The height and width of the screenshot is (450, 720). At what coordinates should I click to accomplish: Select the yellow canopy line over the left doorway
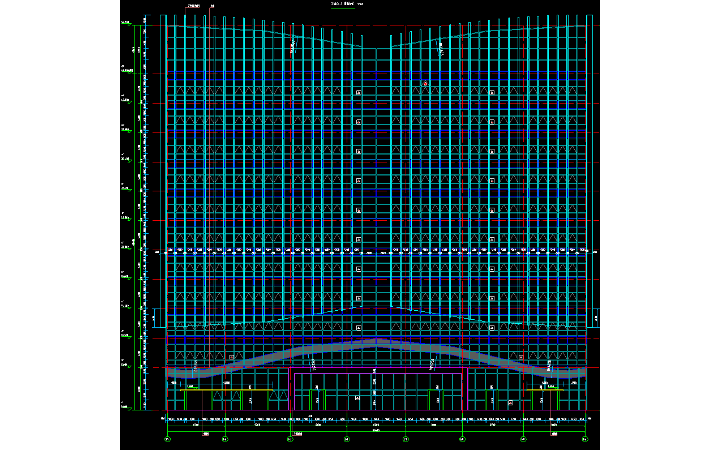click(226, 390)
